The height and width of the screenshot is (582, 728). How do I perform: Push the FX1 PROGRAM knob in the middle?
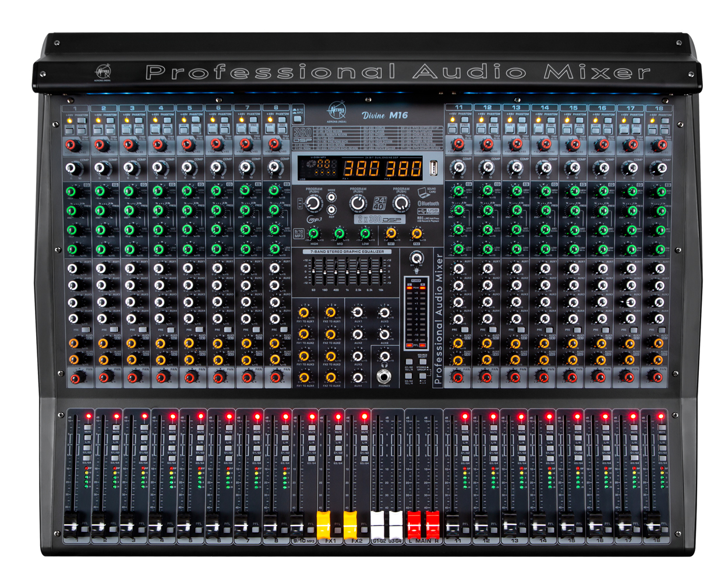point(358,203)
